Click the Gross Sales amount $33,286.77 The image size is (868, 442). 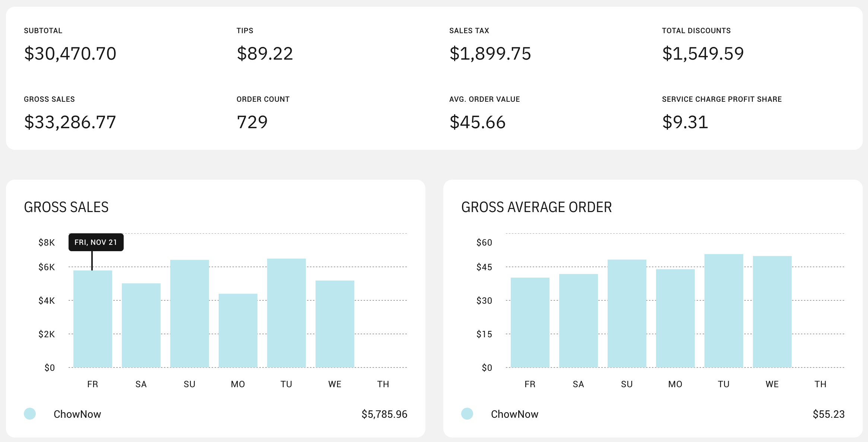tap(70, 122)
